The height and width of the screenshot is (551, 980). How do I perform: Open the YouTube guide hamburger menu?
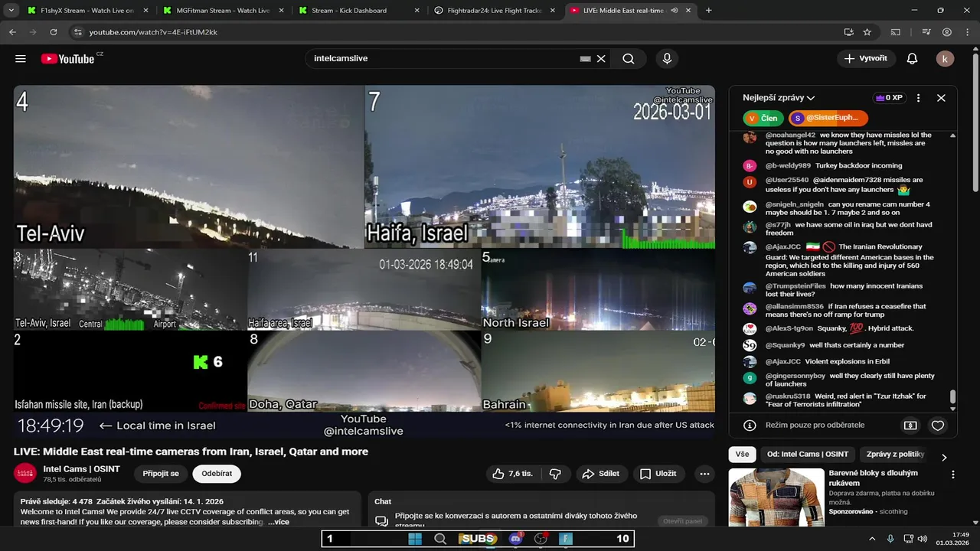[x=21, y=59]
